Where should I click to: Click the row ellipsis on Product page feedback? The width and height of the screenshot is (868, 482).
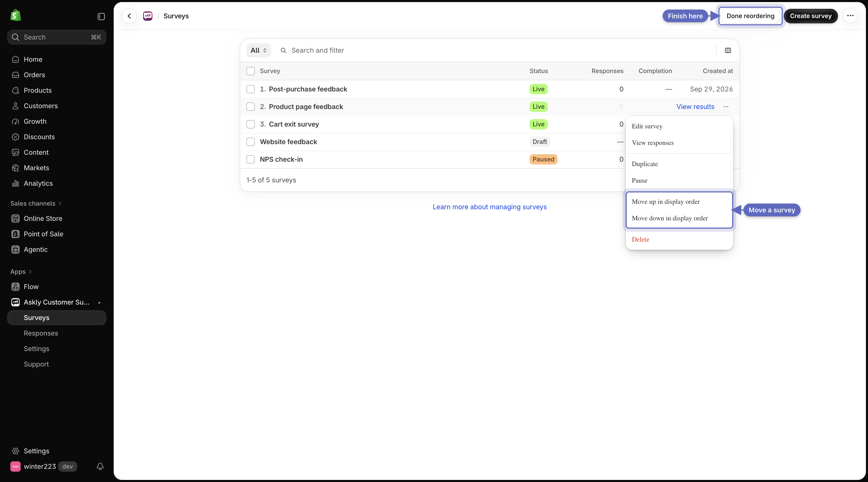726,106
